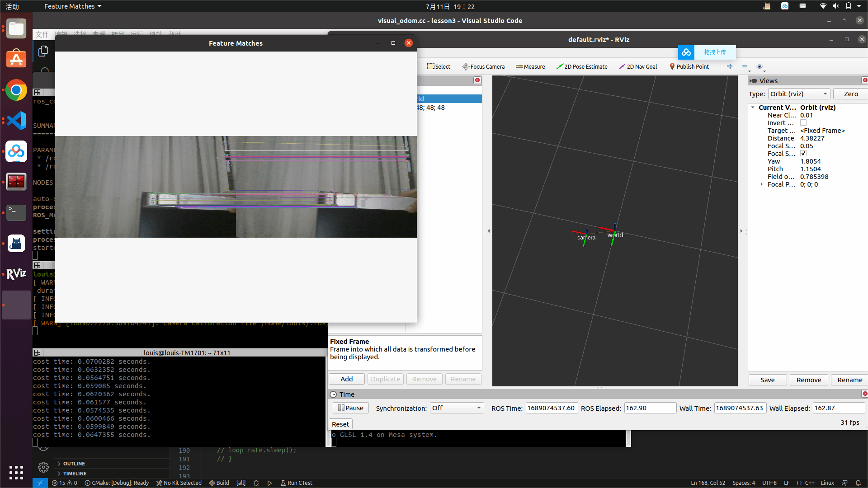Select the Measure tool in RViz toolbar
Viewport: 868px width, 488px height.
pos(530,66)
